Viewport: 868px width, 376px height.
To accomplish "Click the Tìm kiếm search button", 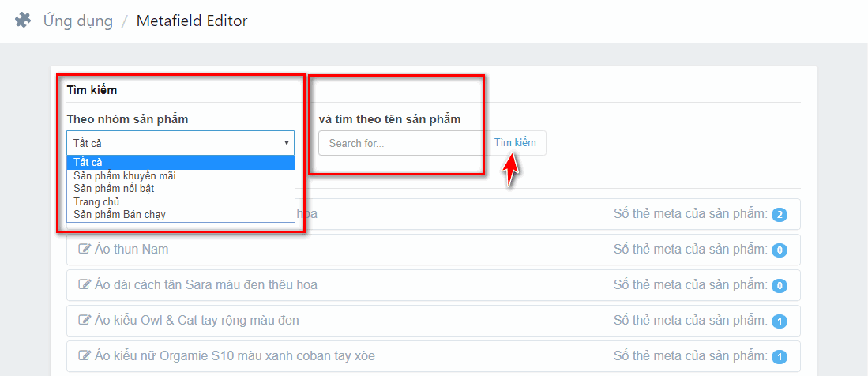I will point(515,143).
